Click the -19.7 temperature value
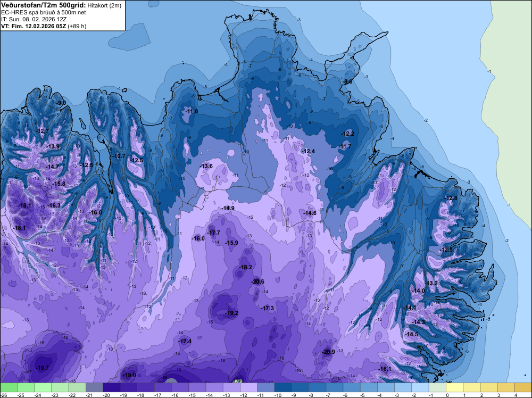 pos(43,368)
